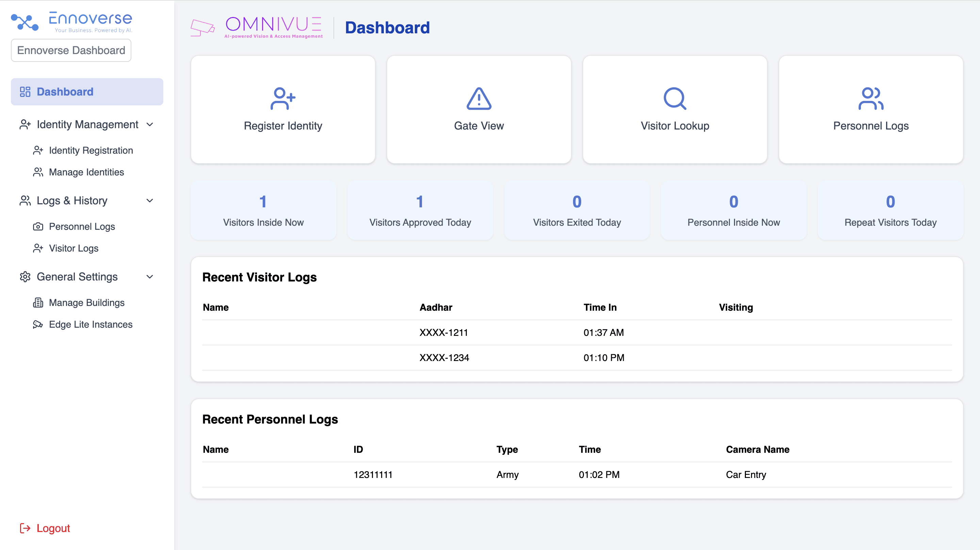Viewport: 980px width, 550px height.
Task: Open Visitor Logs from the sidebar
Action: pos(74,248)
